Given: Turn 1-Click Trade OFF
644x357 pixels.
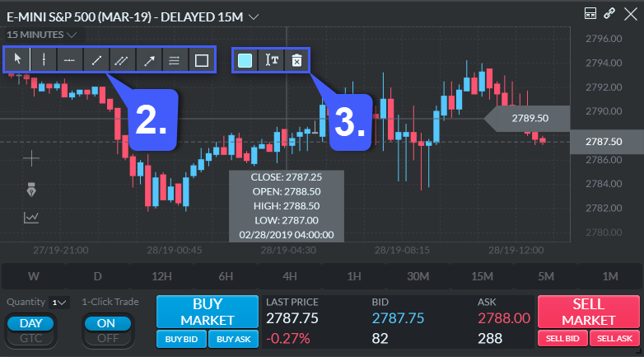Looking at the screenshot, I should (x=106, y=339).
